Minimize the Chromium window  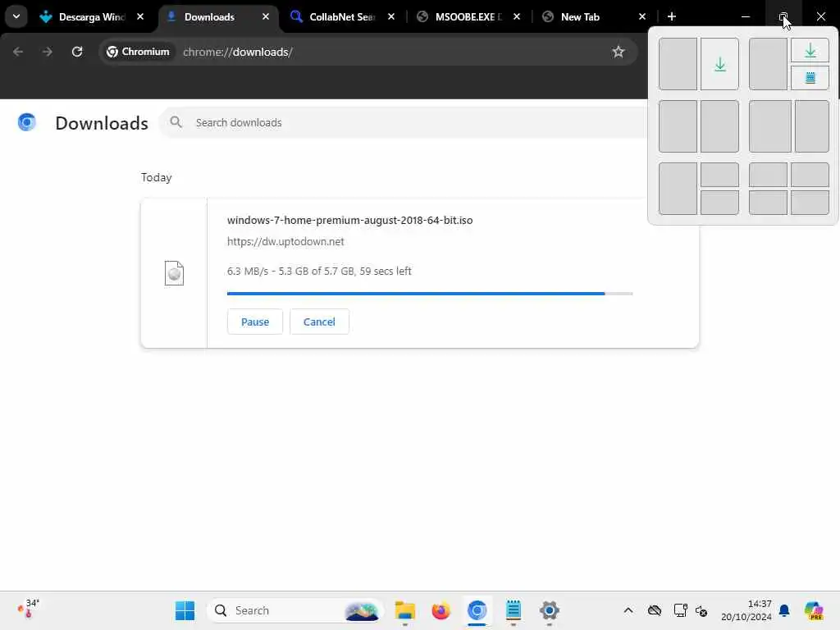(745, 16)
